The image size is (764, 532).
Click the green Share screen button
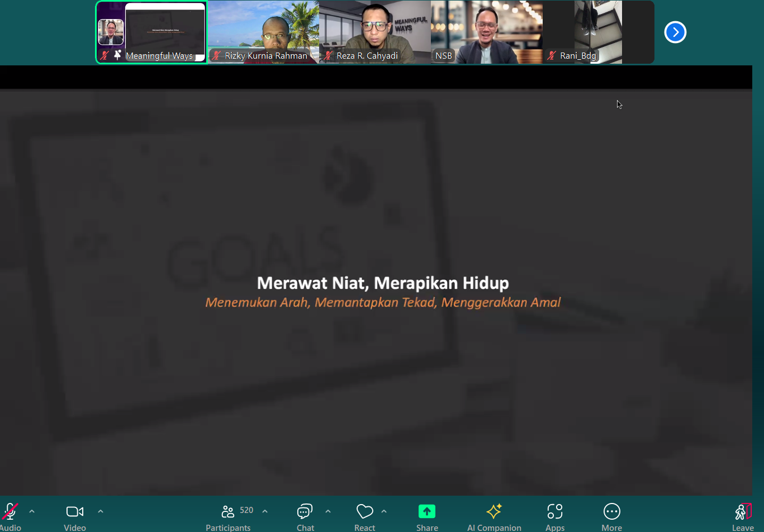[427, 511]
